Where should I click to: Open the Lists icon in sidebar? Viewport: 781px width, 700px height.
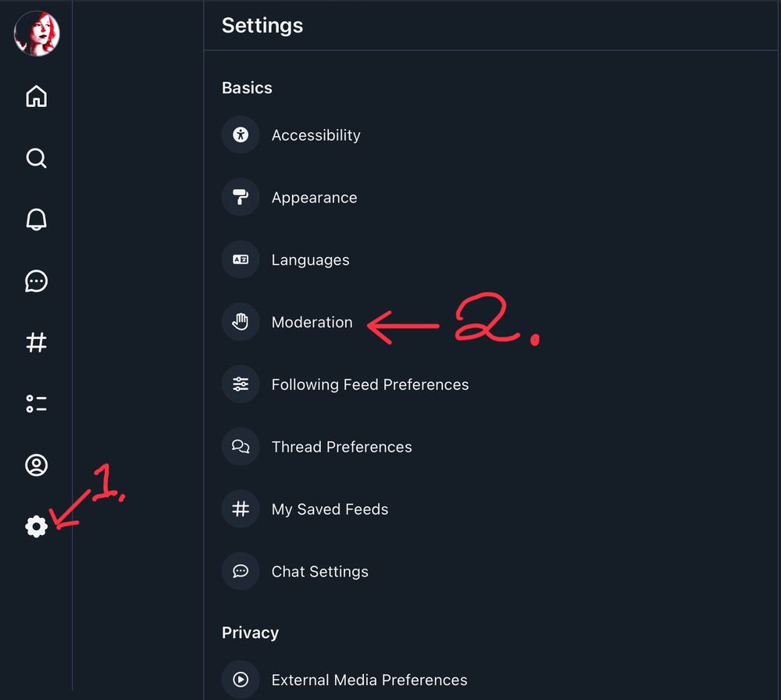pyautogui.click(x=37, y=404)
